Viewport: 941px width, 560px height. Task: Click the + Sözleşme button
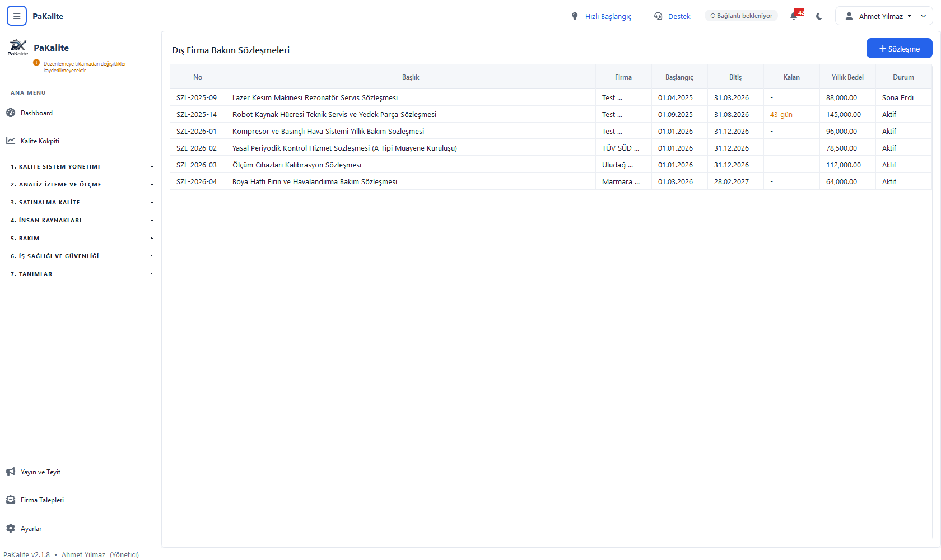click(899, 49)
